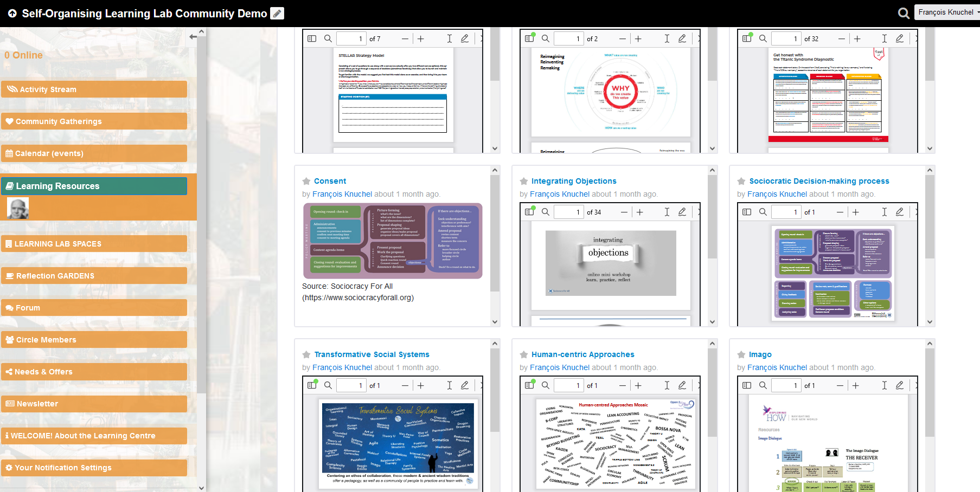980x492 pixels.
Task: Open Transformative Social Systems link
Action: click(x=371, y=354)
